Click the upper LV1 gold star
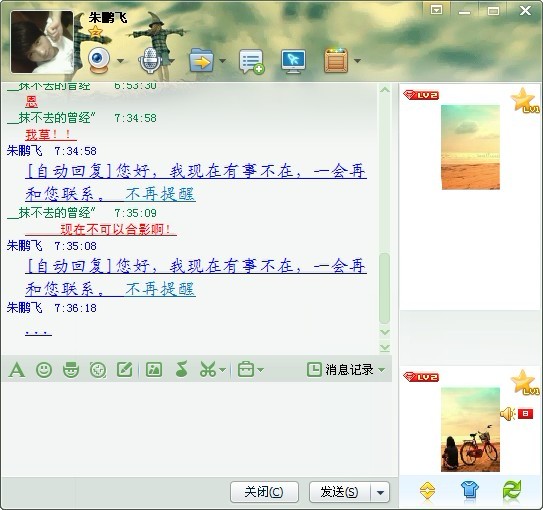543x510 pixels. click(525, 100)
